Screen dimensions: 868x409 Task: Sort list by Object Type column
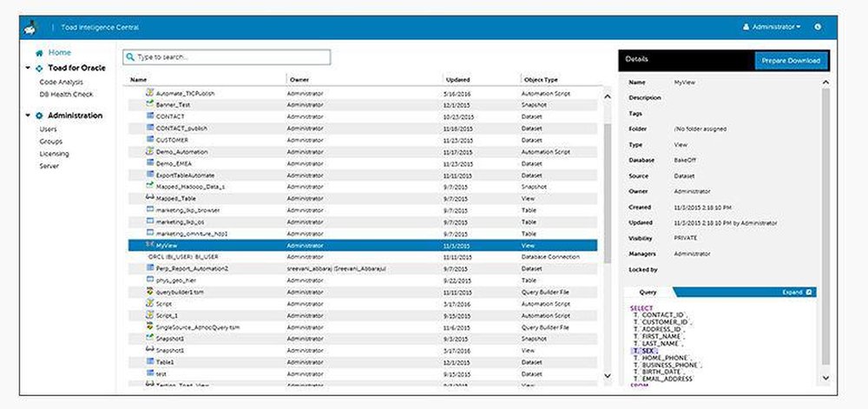tap(541, 80)
